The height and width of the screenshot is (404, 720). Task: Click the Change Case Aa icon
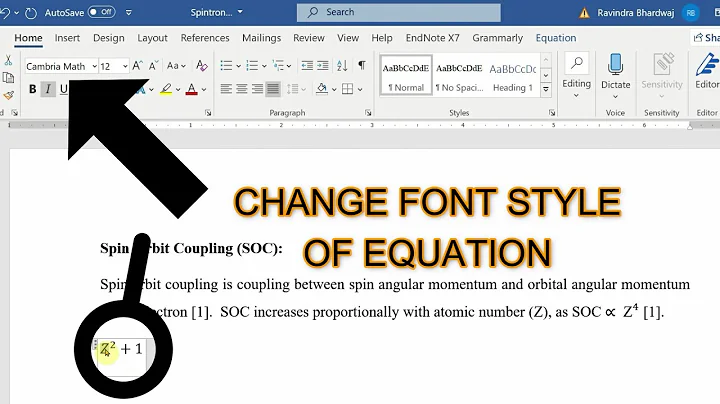tap(173, 66)
